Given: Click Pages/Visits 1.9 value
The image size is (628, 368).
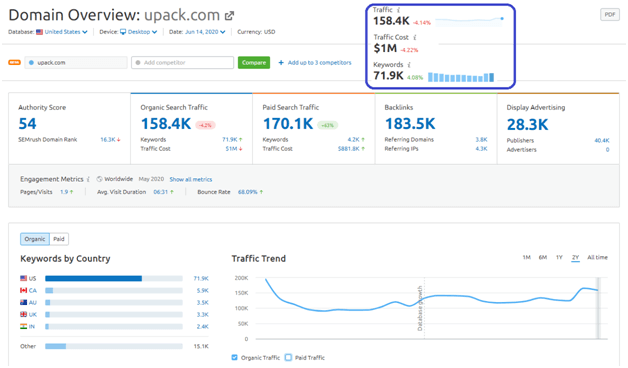Looking at the screenshot, I should point(64,192).
